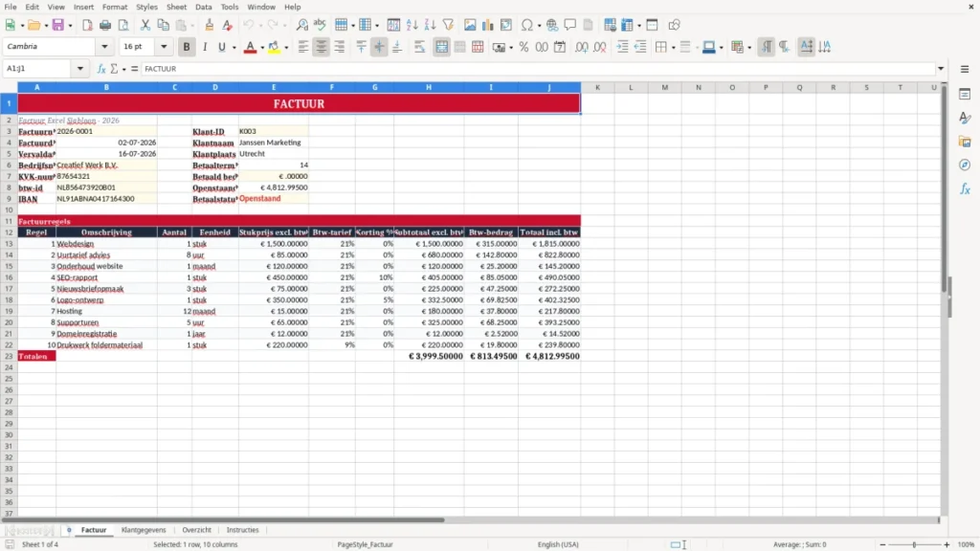Insert special character omega
Image resolution: width=980 pixels, height=551 pixels.
527,25
